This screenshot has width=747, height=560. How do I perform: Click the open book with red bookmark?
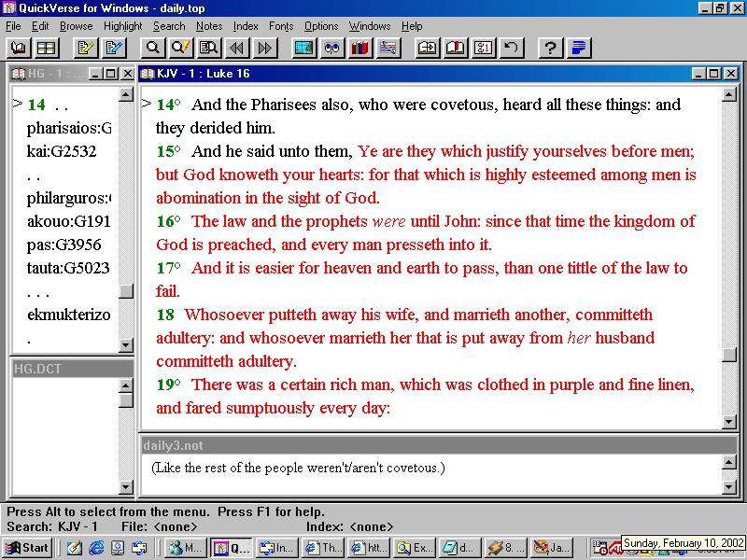click(x=456, y=48)
